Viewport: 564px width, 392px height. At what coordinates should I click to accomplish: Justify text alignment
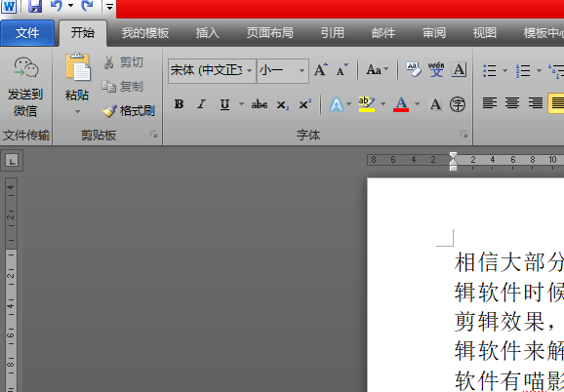[556, 103]
